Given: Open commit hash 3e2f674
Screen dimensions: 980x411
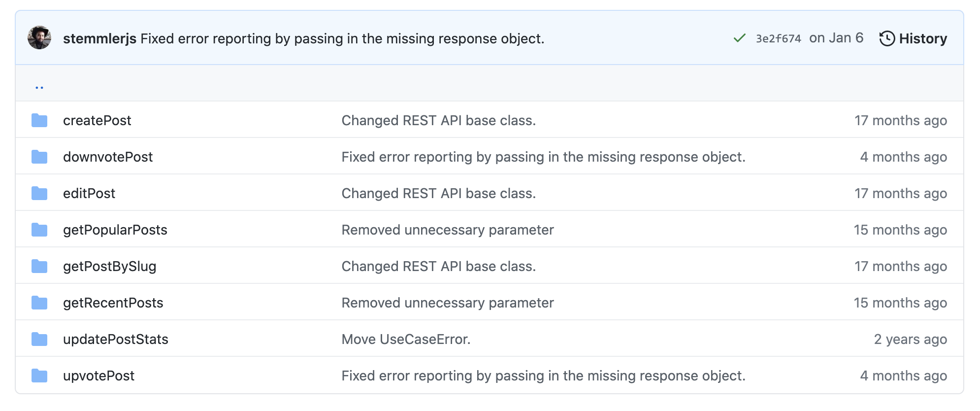Looking at the screenshot, I should [x=778, y=39].
